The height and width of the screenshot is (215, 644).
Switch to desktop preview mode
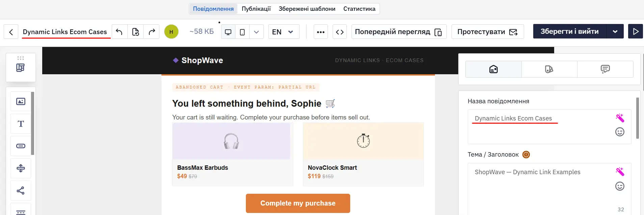[228, 32]
